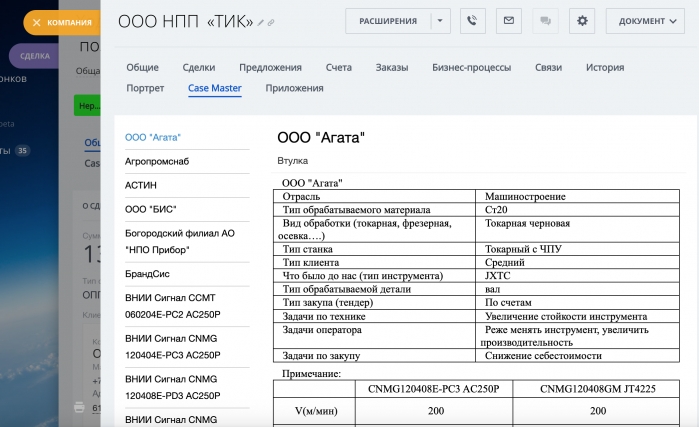The height and width of the screenshot is (427, 699).
Task: Open chat with the speech bubbles icon
Action: pyautogui.click(x=545, y=21)
